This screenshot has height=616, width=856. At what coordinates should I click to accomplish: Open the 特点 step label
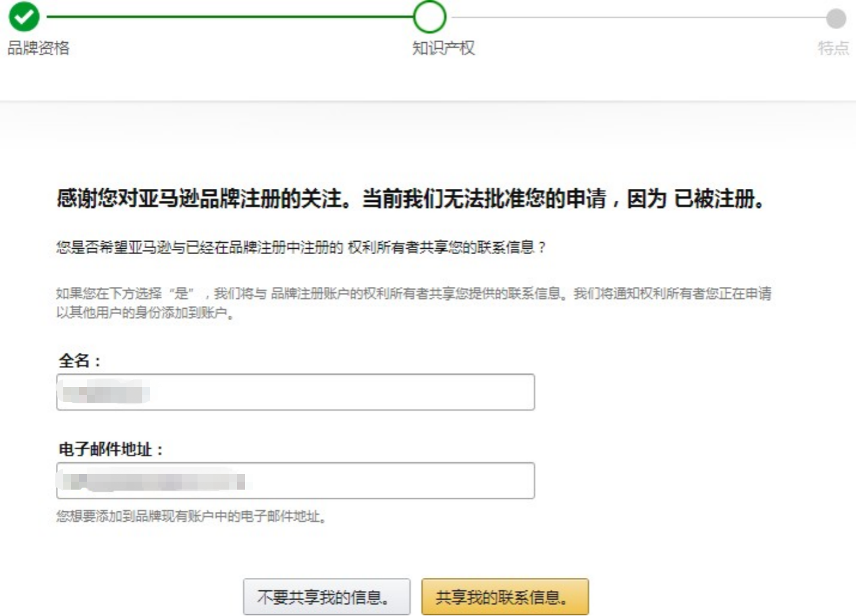point(834,48)
